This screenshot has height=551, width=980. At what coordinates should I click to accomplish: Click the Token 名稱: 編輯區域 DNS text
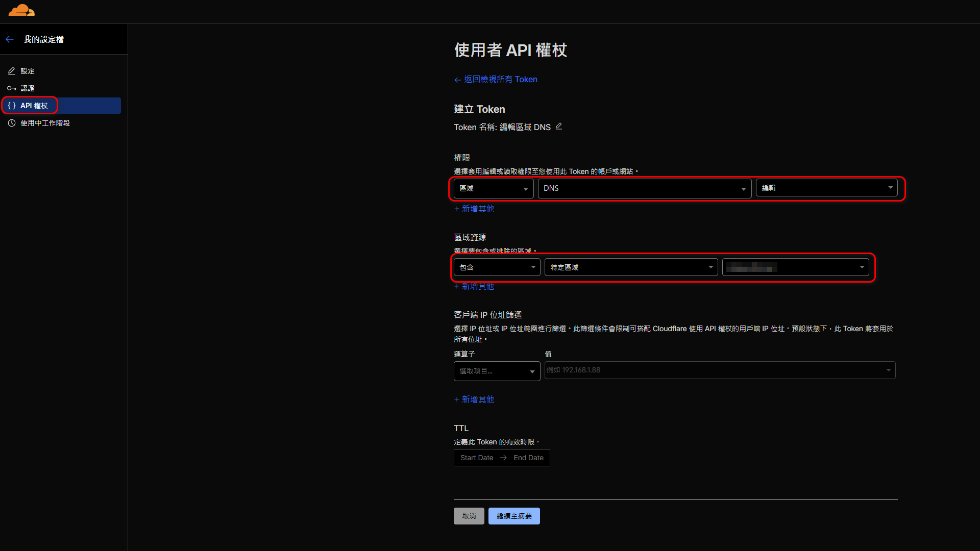point(502,127)
